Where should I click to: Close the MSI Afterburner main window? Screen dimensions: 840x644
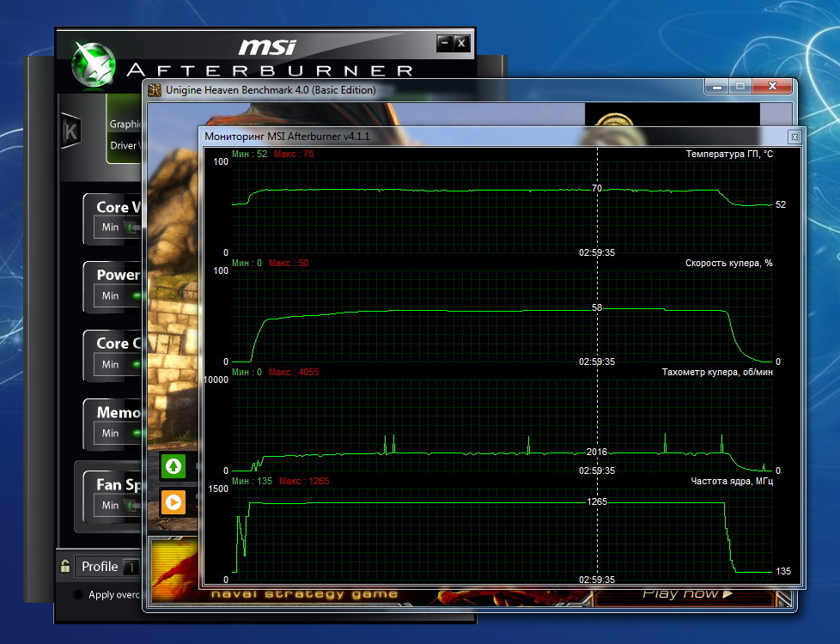[461, 44]
